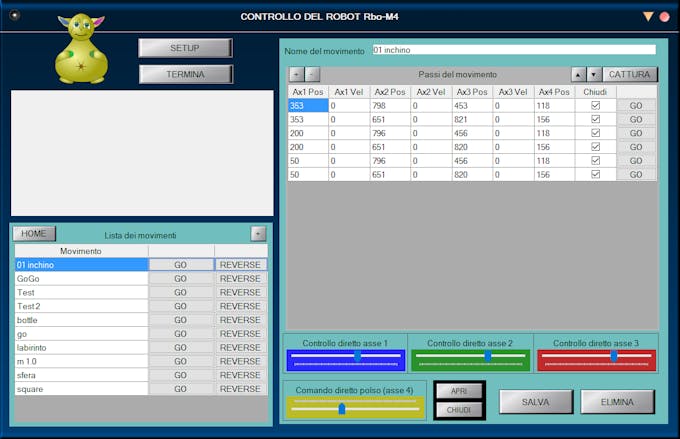Run GO for the movement named Test

point(181,292)
